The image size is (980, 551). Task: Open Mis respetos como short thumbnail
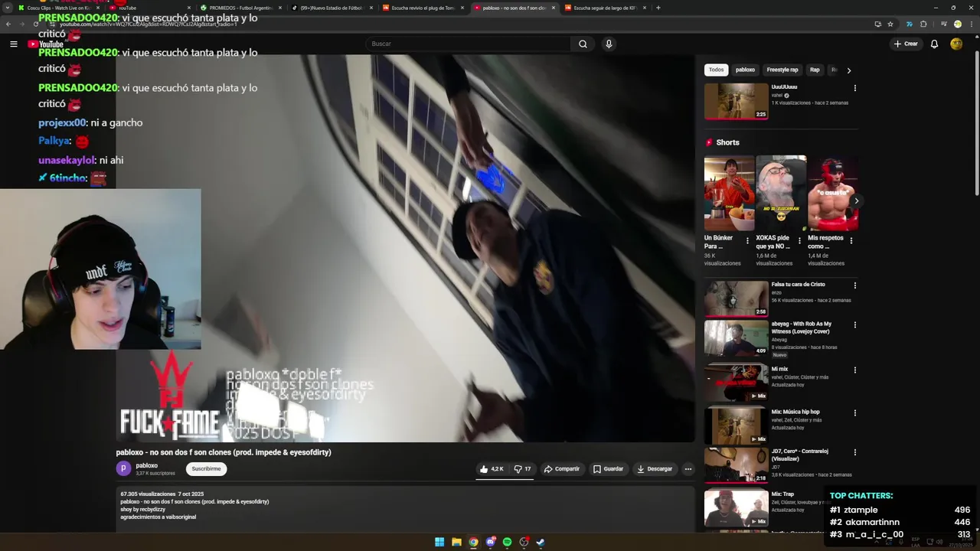[833, 194]
